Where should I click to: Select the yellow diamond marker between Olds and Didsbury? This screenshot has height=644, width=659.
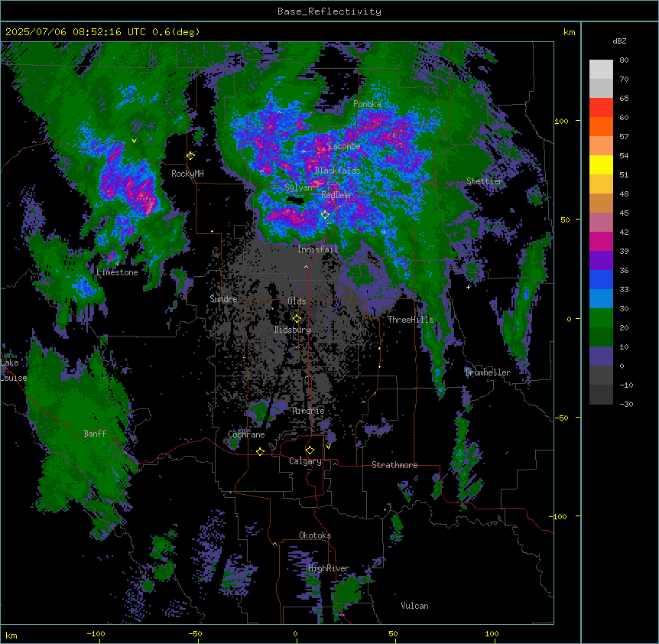coord(297,319)
